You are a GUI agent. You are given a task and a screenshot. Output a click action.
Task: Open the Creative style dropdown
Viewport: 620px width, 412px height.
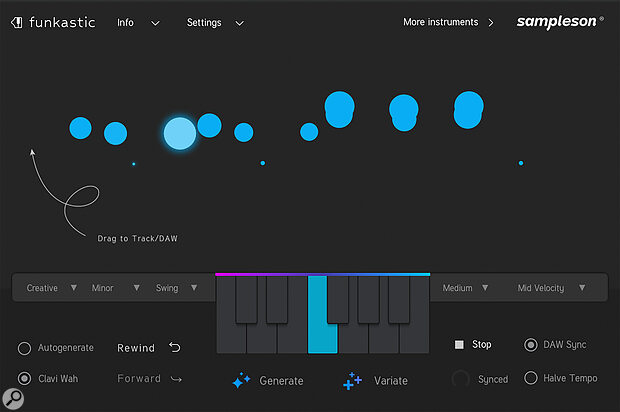[42, 288]
